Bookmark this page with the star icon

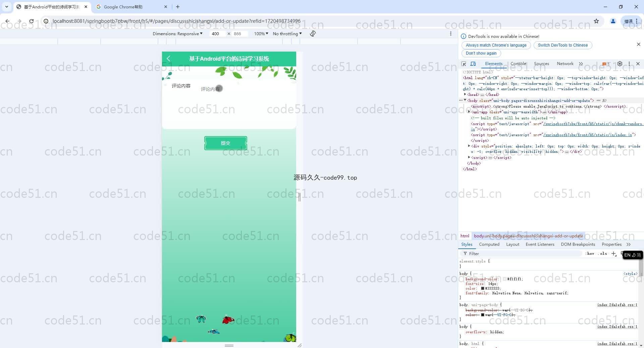(x=596, y=21)
